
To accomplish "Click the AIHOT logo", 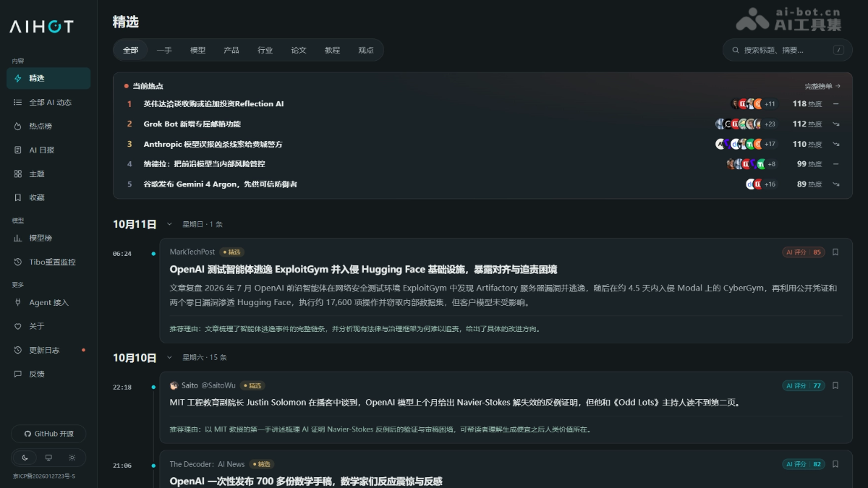I will pos(41,27).
